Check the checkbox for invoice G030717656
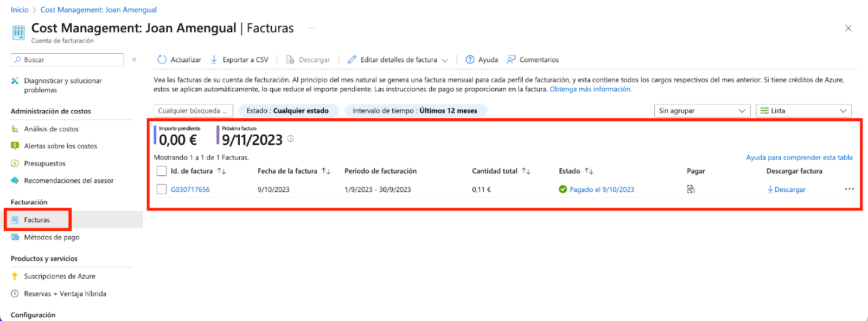 tap(162, 189)
